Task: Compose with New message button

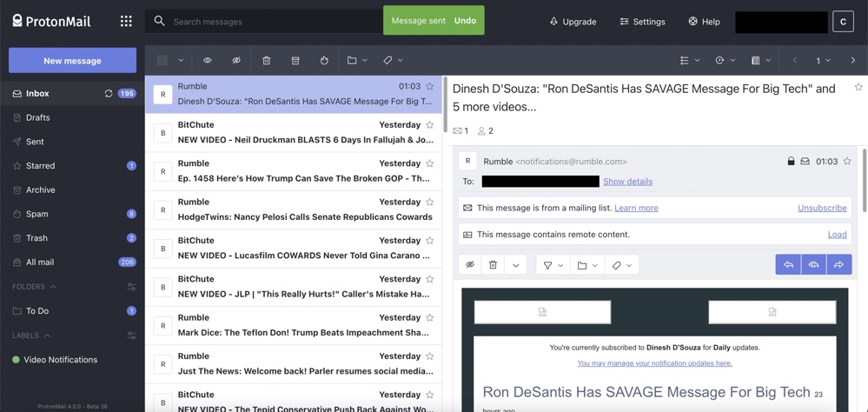Action: click(x=72, y=60)
